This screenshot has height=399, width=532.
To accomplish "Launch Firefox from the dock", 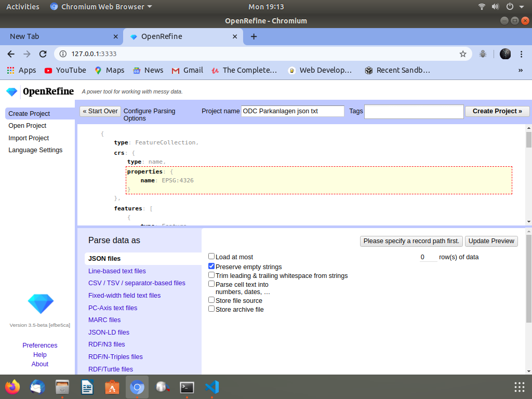I will tap(12, 387).
